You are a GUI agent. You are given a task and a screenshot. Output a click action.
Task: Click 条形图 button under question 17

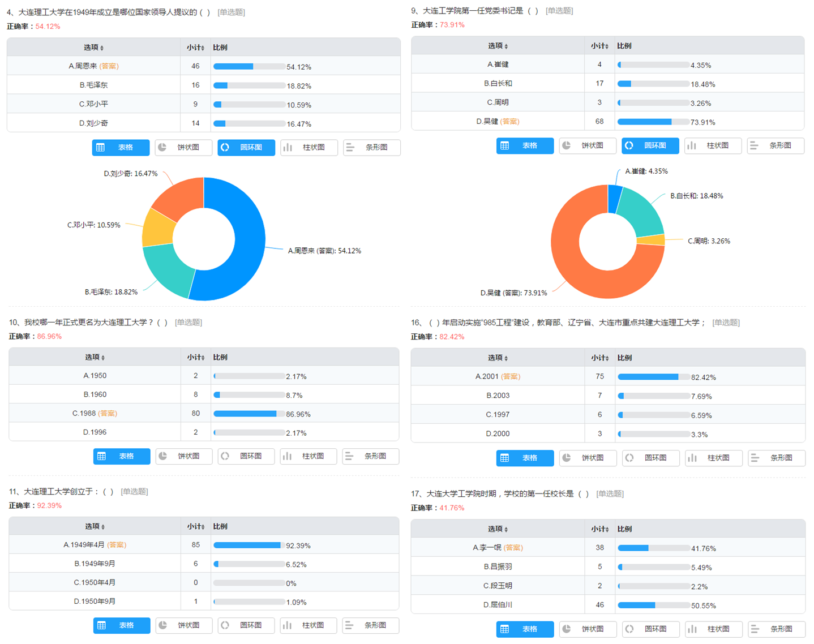point(776,629)
